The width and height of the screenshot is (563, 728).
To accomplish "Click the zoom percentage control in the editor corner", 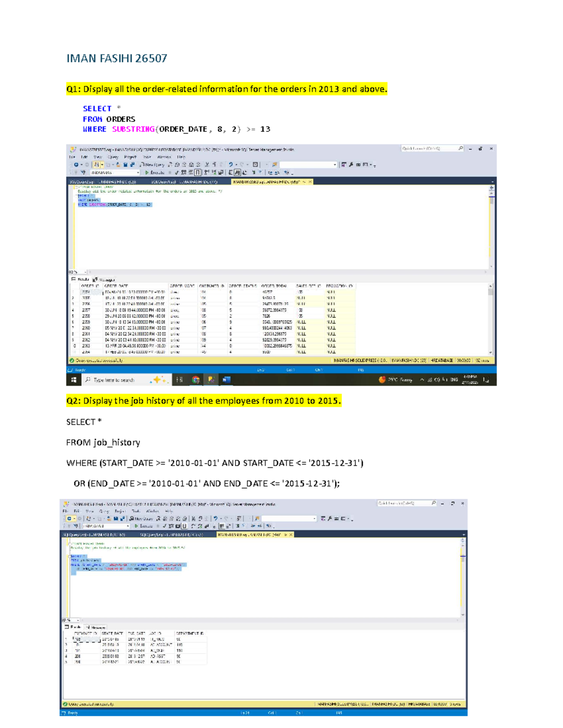I will click(x=75, y=272).
